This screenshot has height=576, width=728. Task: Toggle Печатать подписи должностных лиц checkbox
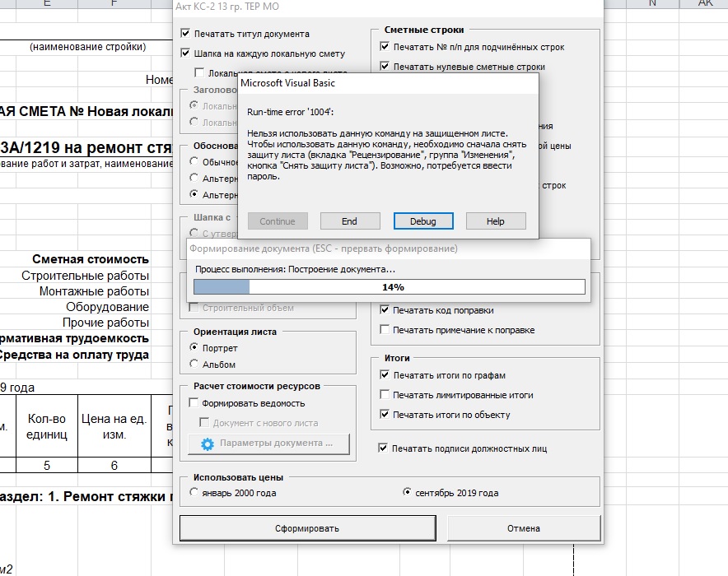click(x=383, y=448)
